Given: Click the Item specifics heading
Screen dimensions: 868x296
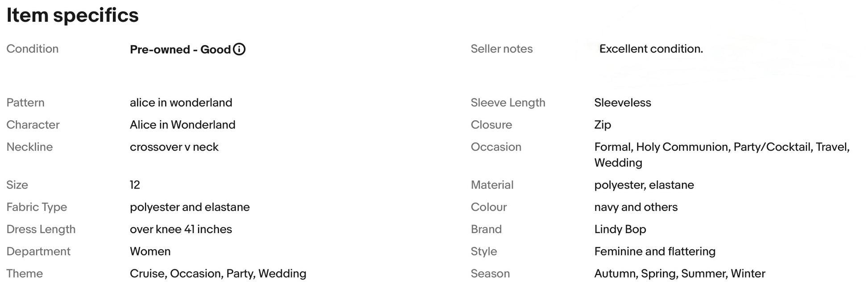Looking at the screenshot, I should coord(72,15).
